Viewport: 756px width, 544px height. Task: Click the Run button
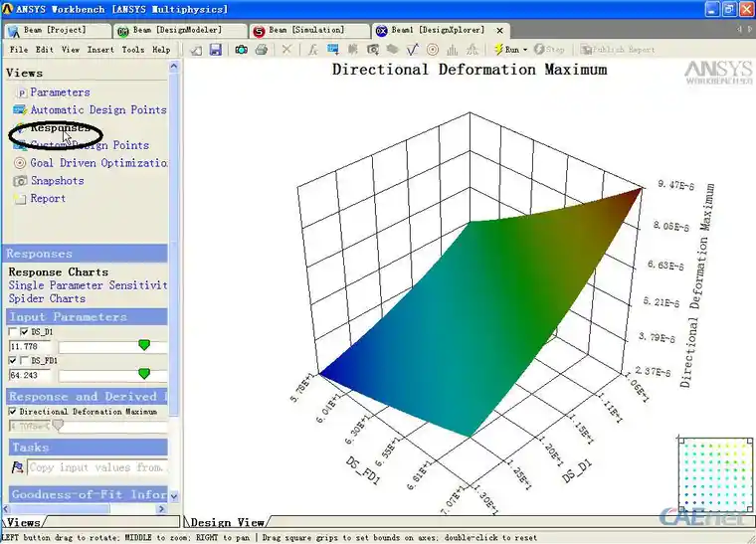(507, 49)
